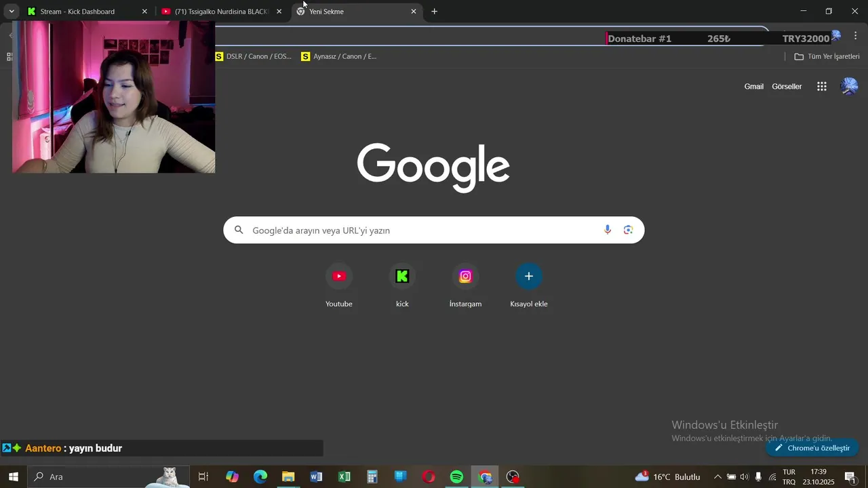Close the Stream - Kick Dashboard tab
Image resolution: width=868 pixels, height=488 pixels.
[x=144, y=12]
